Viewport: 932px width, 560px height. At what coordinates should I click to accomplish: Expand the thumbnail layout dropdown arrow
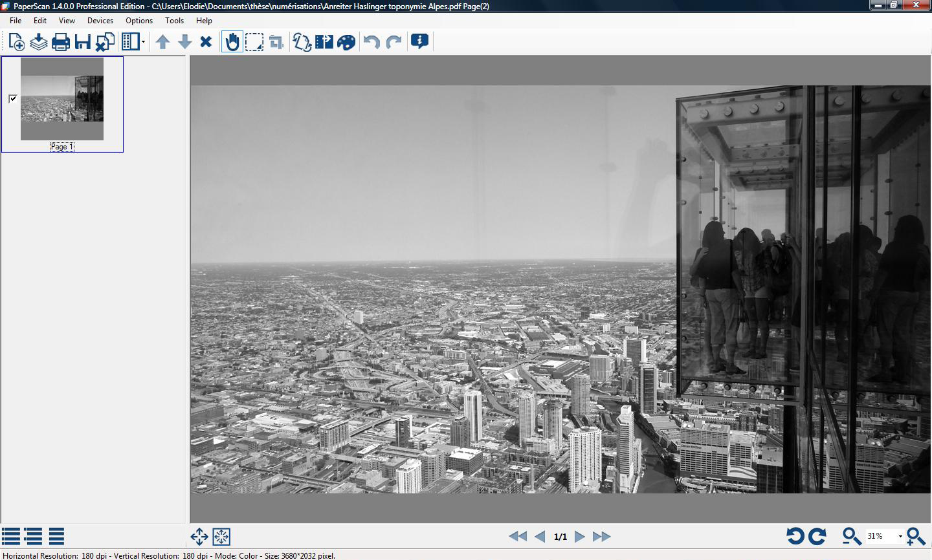point(143,42)
